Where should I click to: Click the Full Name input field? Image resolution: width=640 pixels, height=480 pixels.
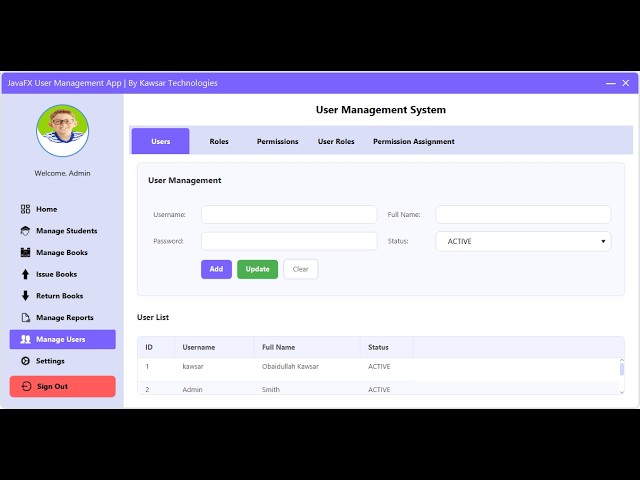(x=523, y=214)
